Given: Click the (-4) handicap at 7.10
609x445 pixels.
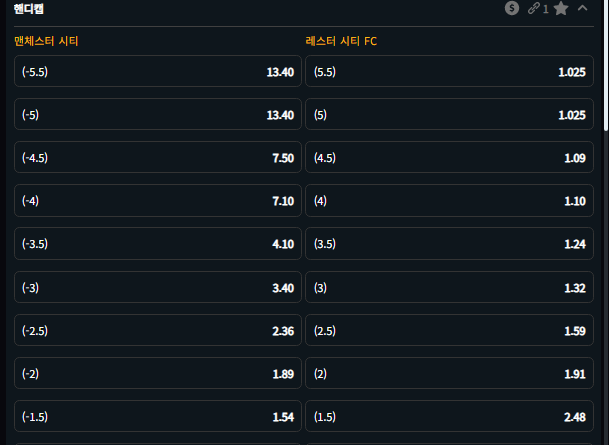Looking at the screenshot, I should [x=158, y=201].
